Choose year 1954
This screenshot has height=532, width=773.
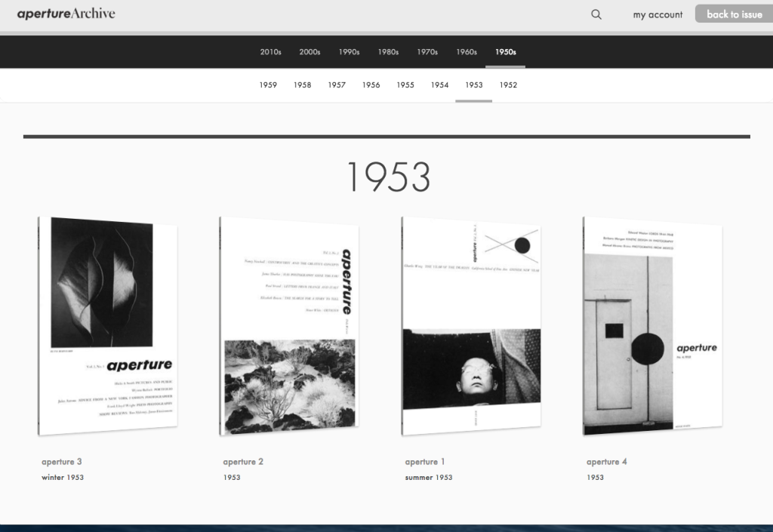pyautogui.click(x=440, y=85)
